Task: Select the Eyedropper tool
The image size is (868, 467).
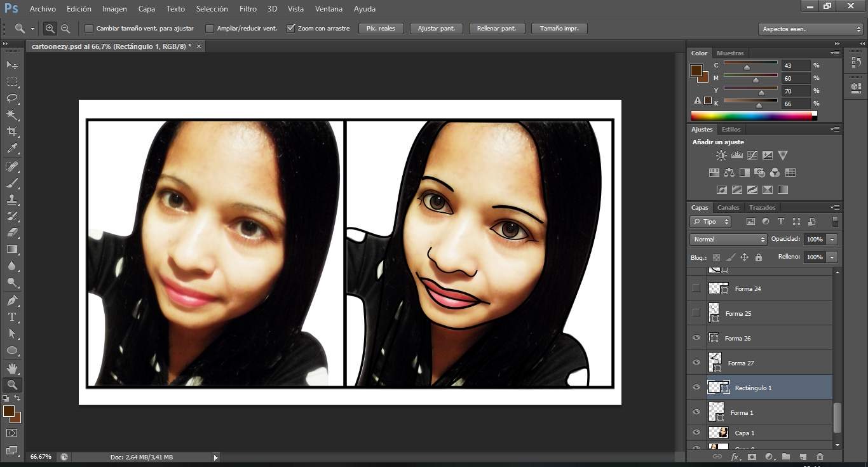Action: [12, 149]
